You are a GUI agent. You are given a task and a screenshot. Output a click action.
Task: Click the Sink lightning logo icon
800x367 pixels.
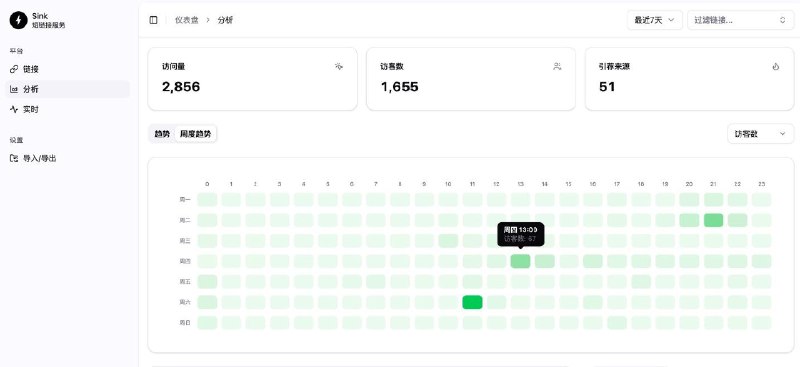[18, 20]
